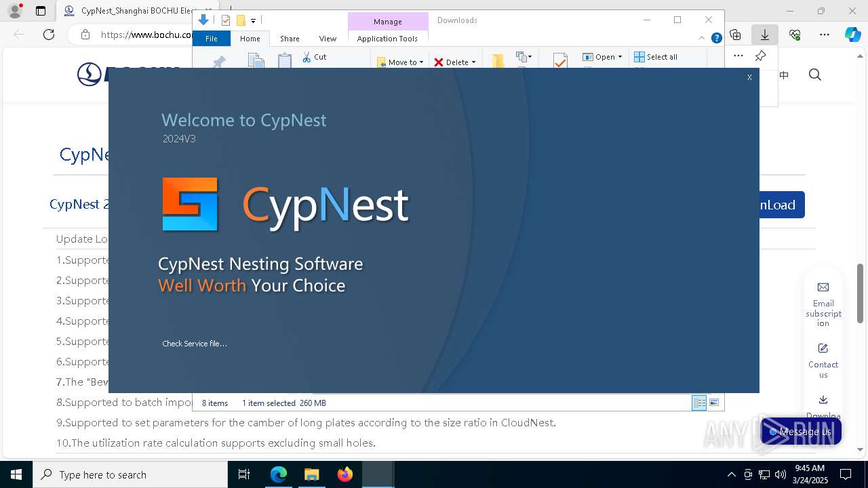Screen dimensions: 868x488
Task: Switch website language to Chinese
Action: pyautogui.click(x=784, y=75)
